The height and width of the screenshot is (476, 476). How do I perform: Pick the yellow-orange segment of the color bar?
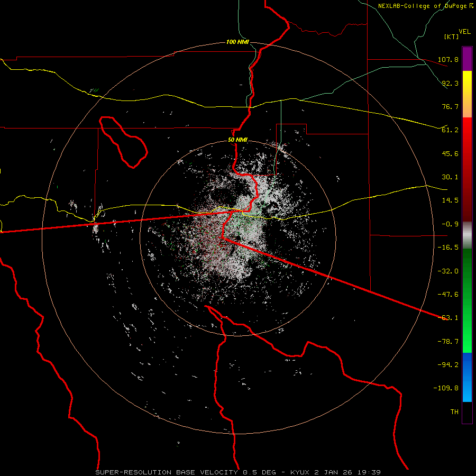click(467, 95)
